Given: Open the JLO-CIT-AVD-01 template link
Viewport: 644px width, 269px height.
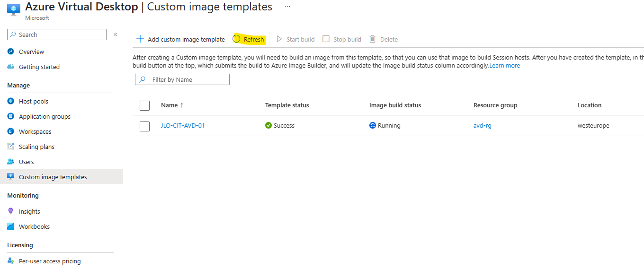Looking at the screenshot, I should tap(183, 126).
